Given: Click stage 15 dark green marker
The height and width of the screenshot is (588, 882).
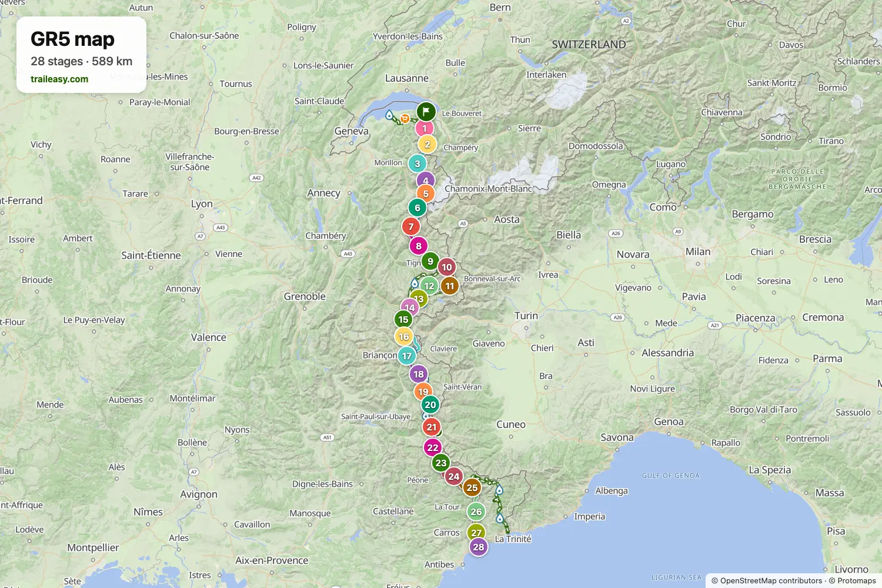Looking at the screenshot, I should [x=403, y=319].
